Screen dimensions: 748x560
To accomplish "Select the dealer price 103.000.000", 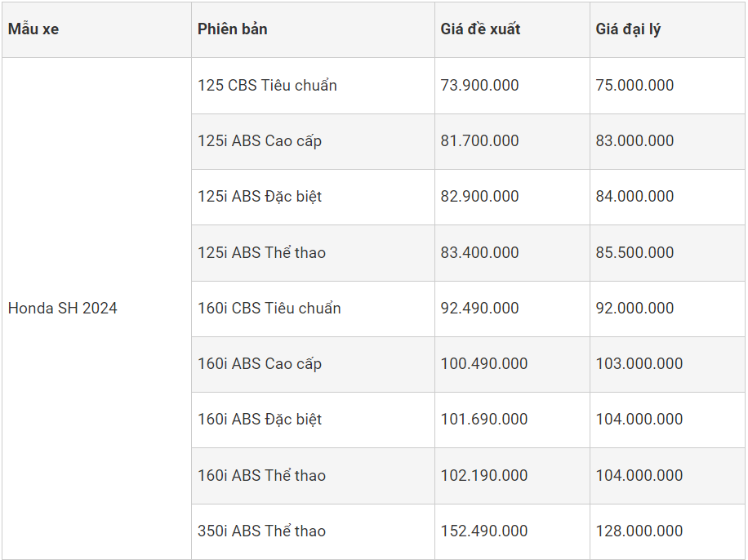I will pyautogui.click(x=639, y=364).
